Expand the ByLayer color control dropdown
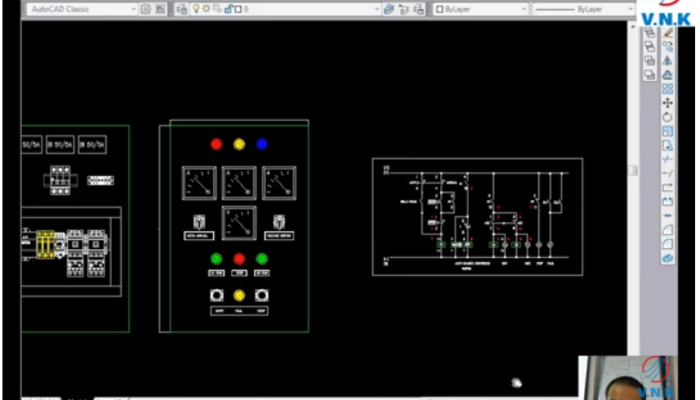Viewport: 700px width, 400px height. pyautogui.click(x=524, y=9)
